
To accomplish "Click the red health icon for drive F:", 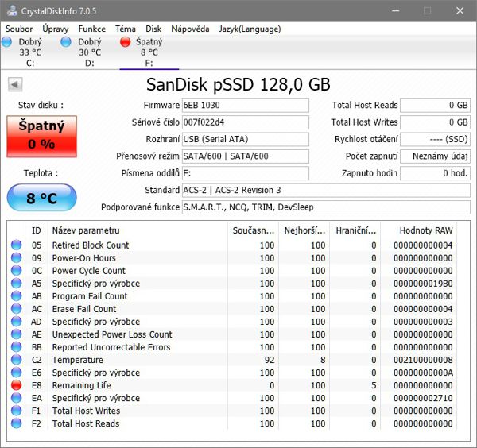I will pos(125,41).
